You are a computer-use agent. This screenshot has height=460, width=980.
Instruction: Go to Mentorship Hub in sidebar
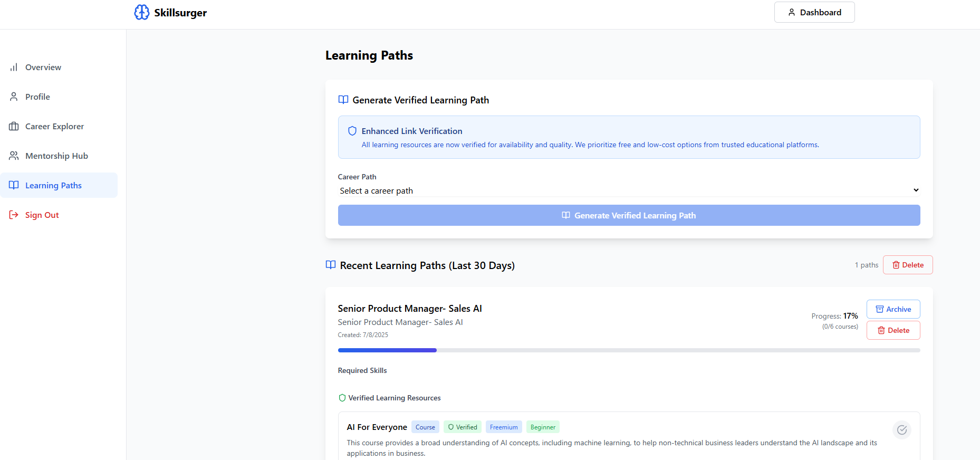(x=56, y=156)
